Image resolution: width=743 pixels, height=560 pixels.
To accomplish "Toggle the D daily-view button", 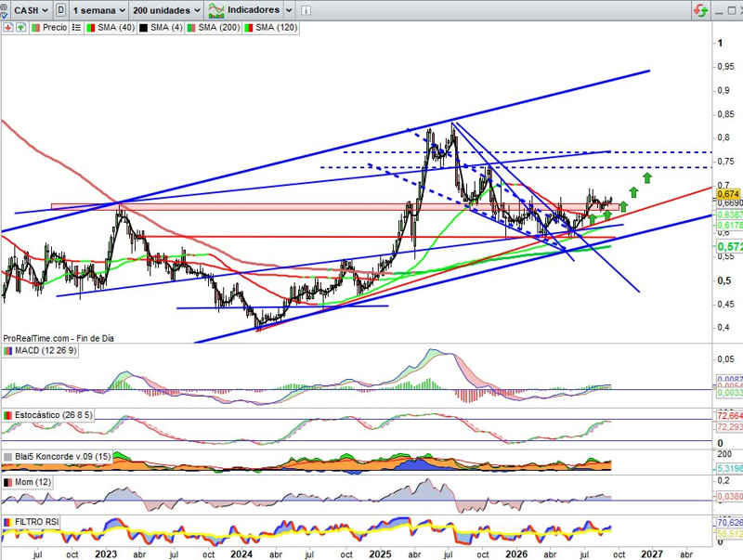I will point(60,10).
